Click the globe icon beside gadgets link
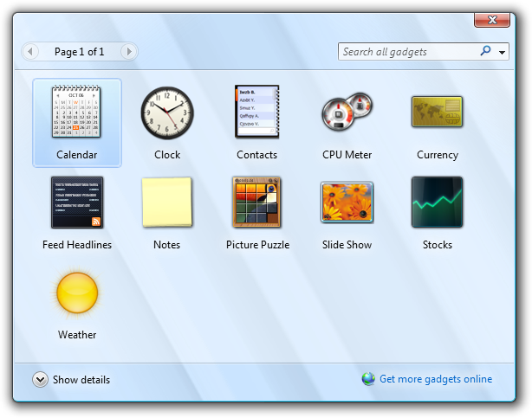Viewport: 532px width, 418px height. click(368, 379)
